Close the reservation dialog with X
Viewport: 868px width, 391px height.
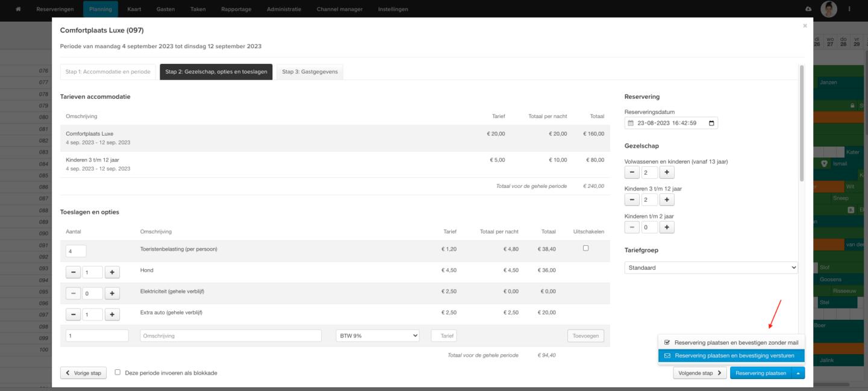point(805,26)
